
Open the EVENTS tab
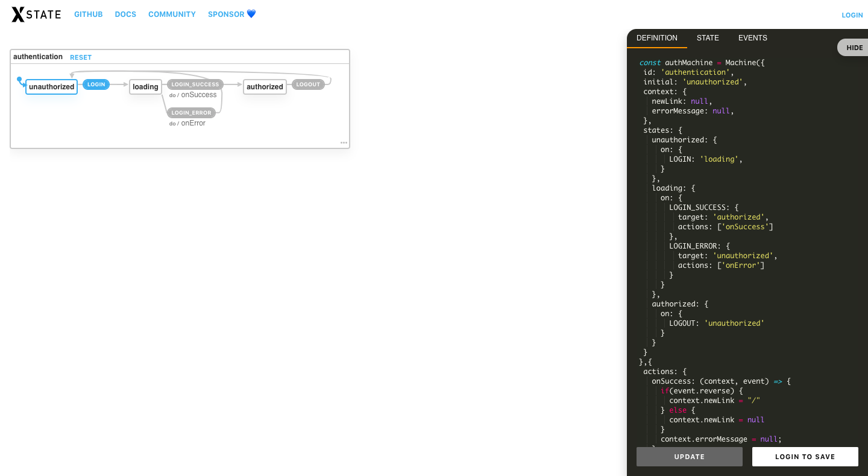pos(752,38)
